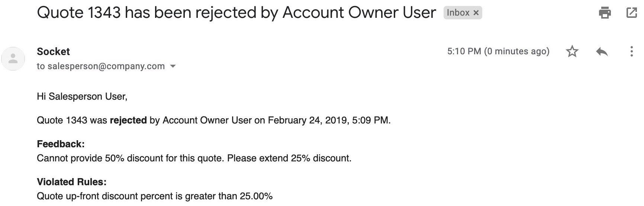Screen dimensions: 644x206
Task: Click the Hi Salesperson User greeting
Action: [x=82, y=97]
